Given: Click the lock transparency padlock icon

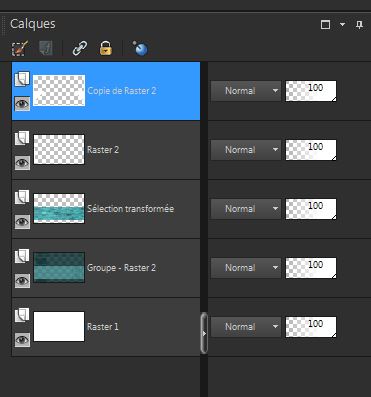Looking at the screenshot, I should [106, 48].
